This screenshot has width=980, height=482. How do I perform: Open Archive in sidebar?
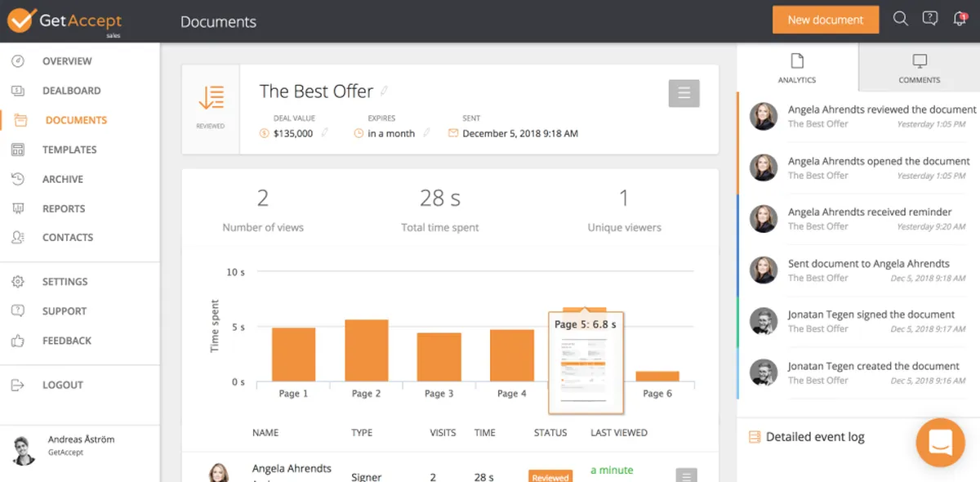[x=63, y=179]
